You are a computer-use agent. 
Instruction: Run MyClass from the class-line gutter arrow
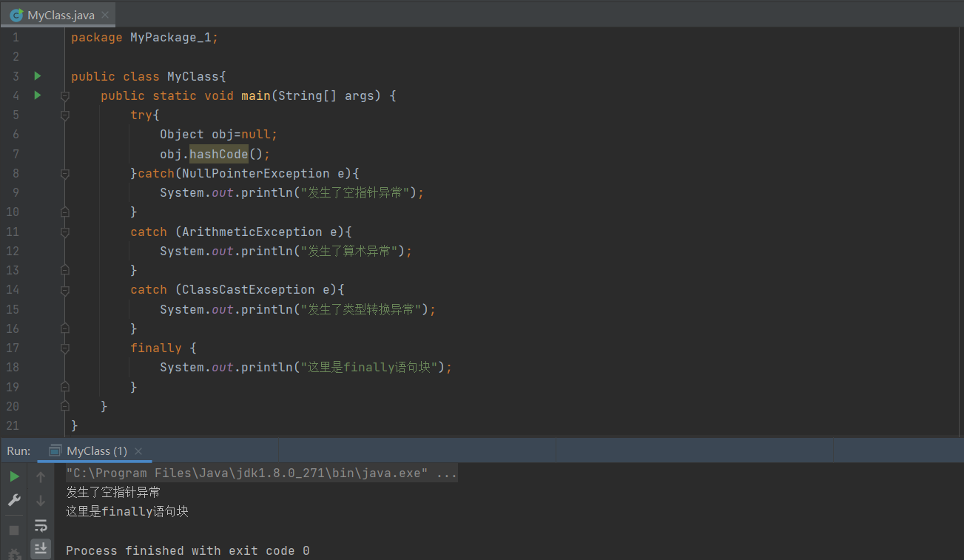pyautogui.click(x=38, y=75)
